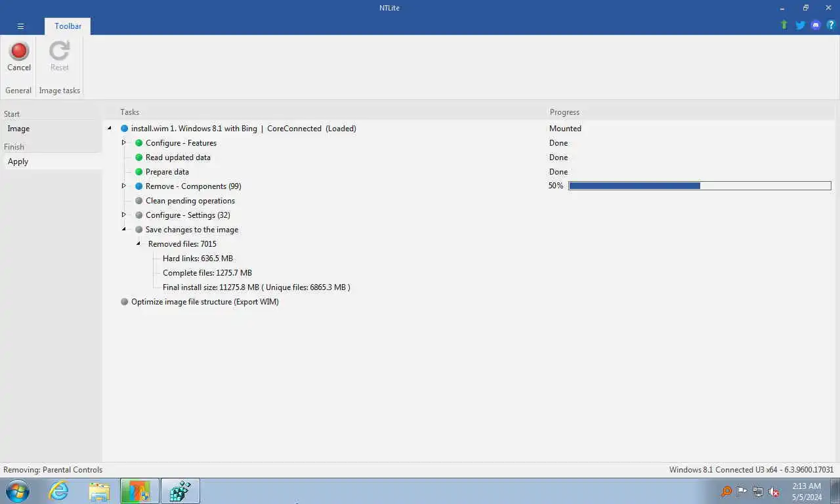
Task: Open the Apply page in sidebar
Action: click(52, 161)
